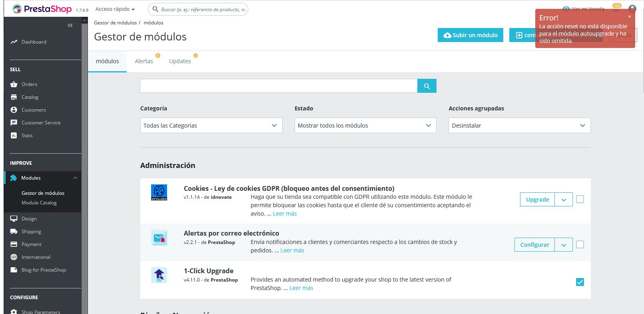Click the Configurar button for Alertas module

coord(534,245)
